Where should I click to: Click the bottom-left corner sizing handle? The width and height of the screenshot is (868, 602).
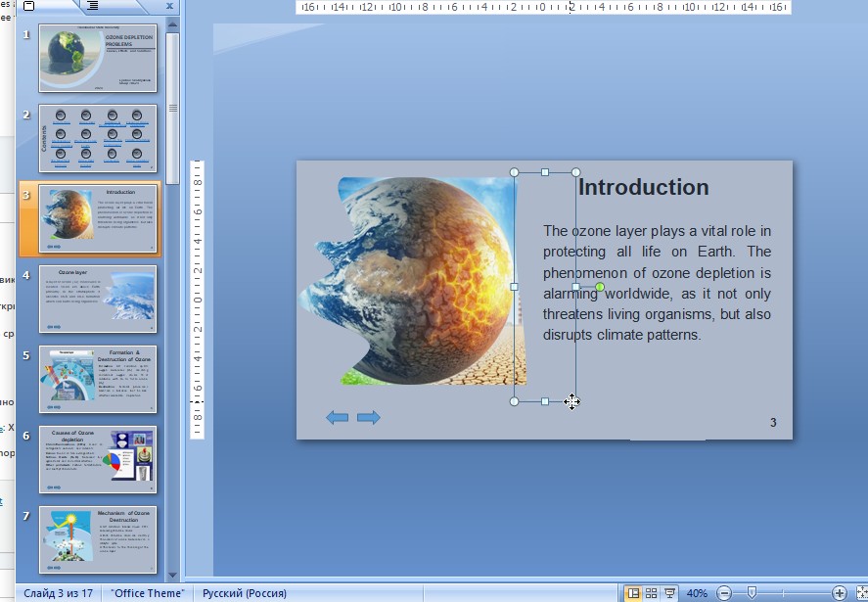[x=514, y=401]
